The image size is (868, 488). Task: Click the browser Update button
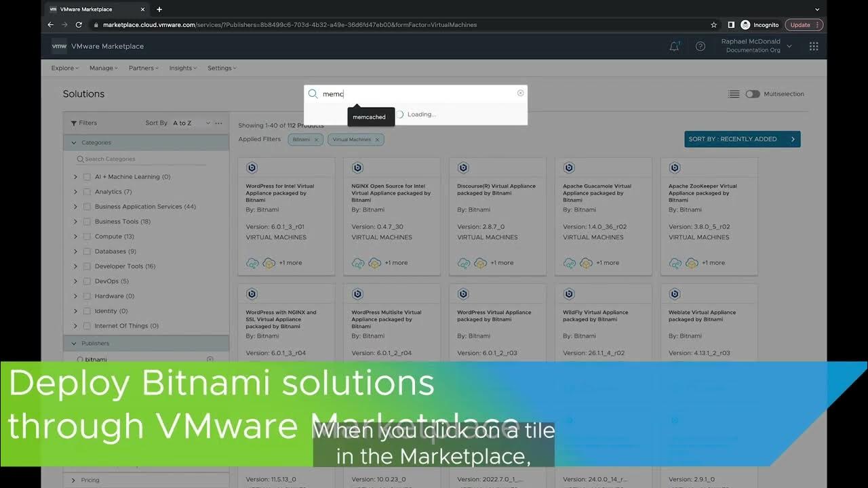(x=804, y=24)
